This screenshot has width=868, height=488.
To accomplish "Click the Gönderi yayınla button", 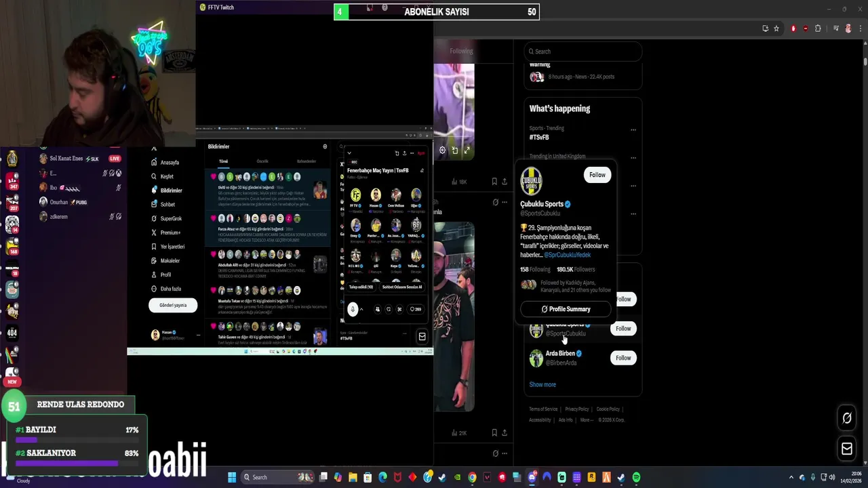I will pyautogui.click(x=173, y=305).
